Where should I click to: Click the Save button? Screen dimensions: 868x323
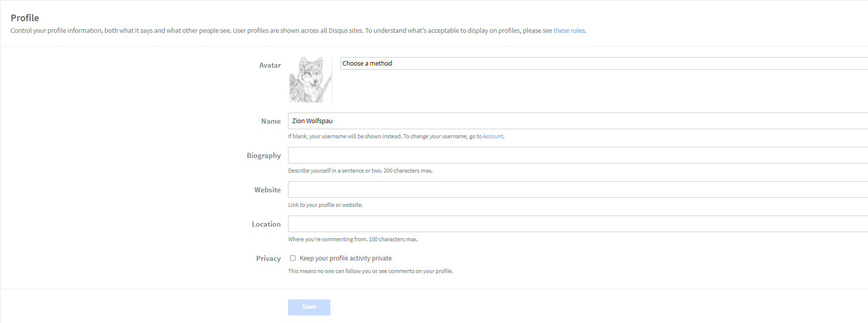(x=309, y=307)
